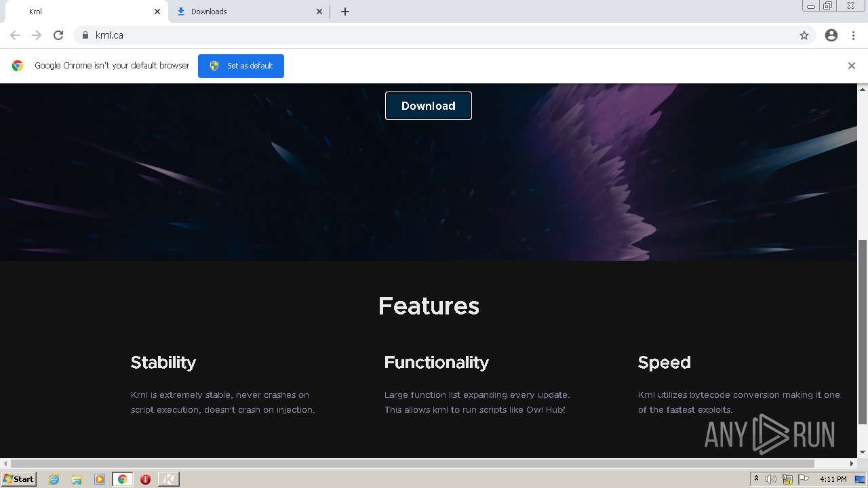This screenshot has width=868, height=488.
Task: Bookmark this page with star icon
Action: pos(804,35)
